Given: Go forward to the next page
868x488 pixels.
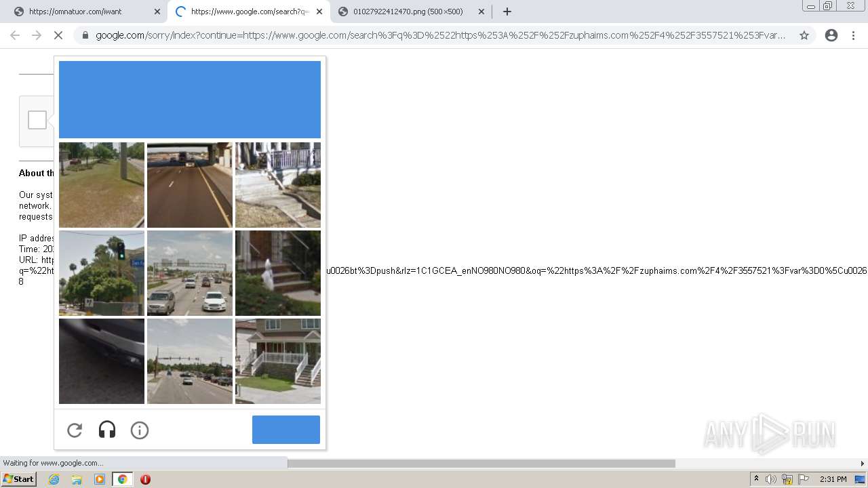Looking at the screenshot, I should click(37, 35).
